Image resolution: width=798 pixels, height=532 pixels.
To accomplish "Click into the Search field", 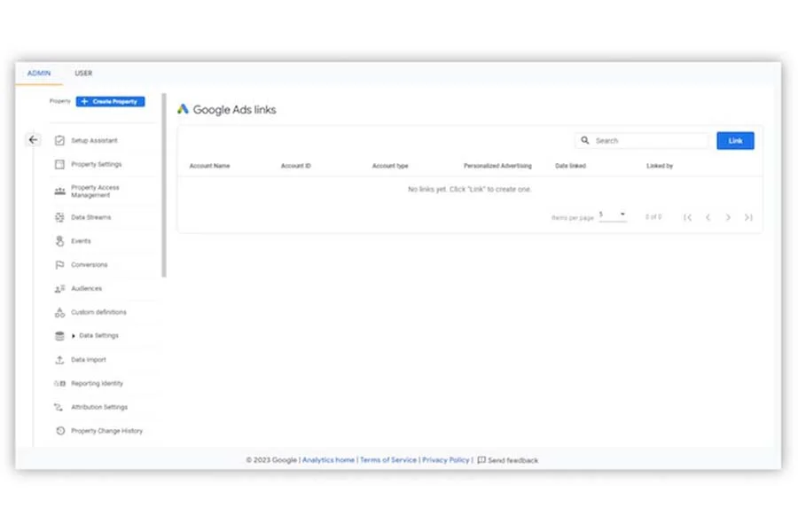I will click(642, 140).
